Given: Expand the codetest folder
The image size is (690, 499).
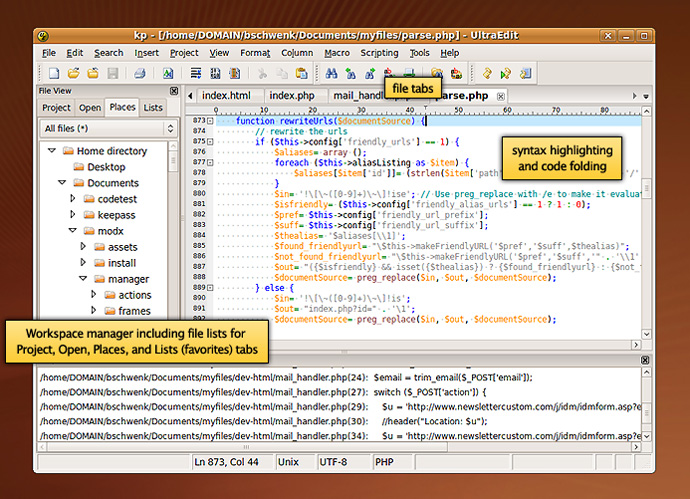Looking at the screenshot, I should point(73,199).
